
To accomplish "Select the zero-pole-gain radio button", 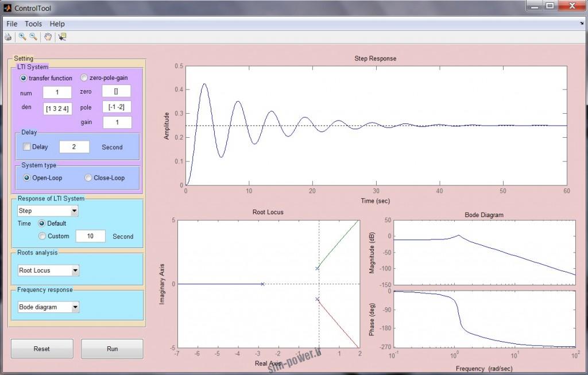I will point(84,78).
